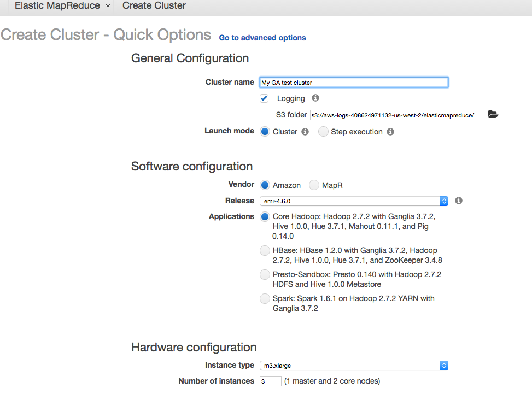This screenshot has height=400, width=532.
Task: Select the Presto-Sandbox application option
Action: click(265, 274)
